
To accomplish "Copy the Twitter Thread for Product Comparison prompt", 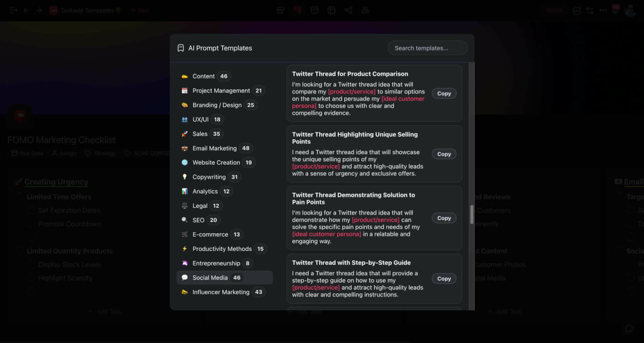I will pyautogui.click(x=443, y=93).
